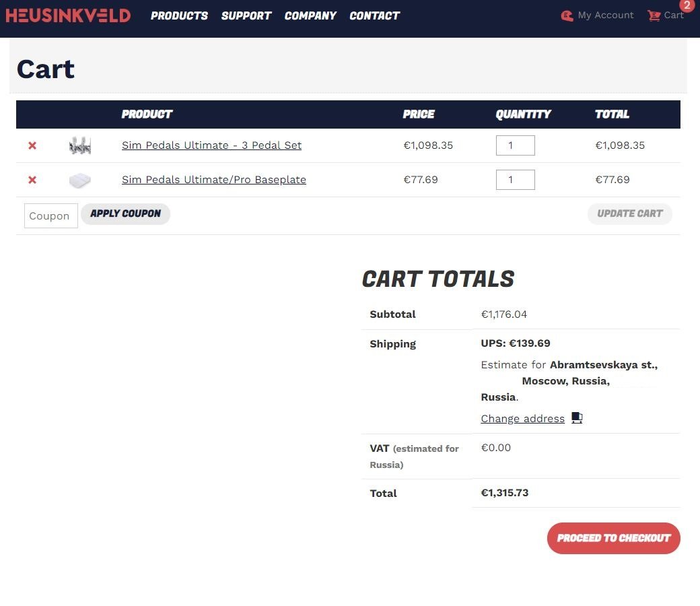The height and width of the screenshot is (606, 700).
Task: Open the Support menu
Action: click(x=246, y=15)
